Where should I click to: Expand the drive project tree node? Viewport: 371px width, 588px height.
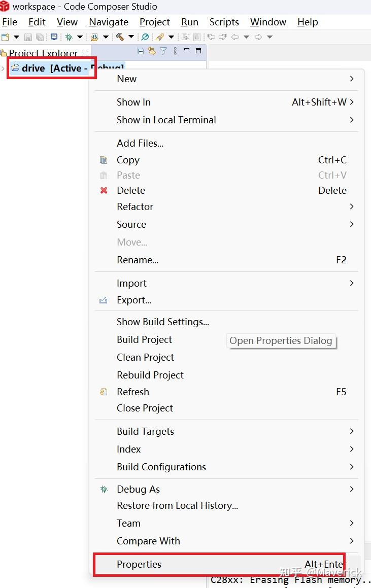tap(3, 68)
